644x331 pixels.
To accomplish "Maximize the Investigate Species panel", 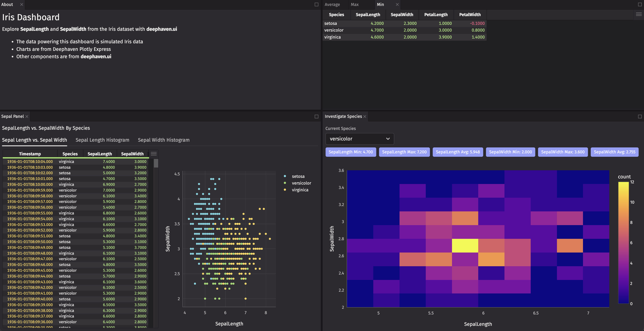I will coord(640,116).
